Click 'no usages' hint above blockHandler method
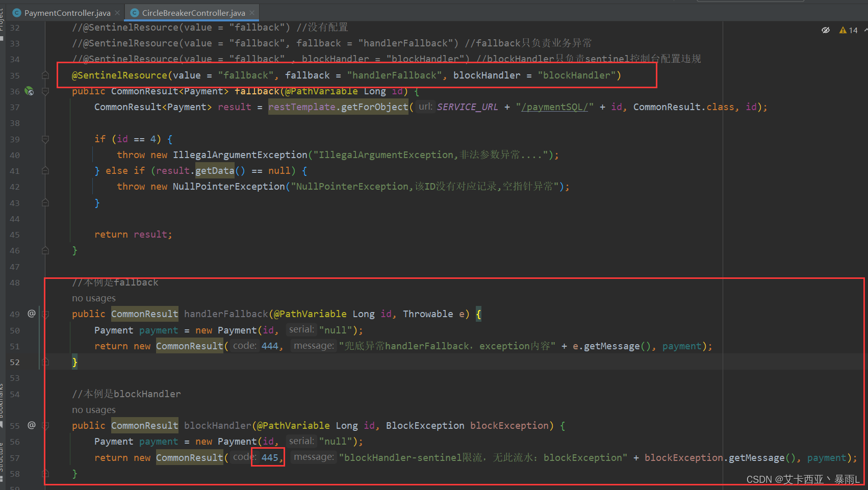The width and height of the screenshot is (868, 490). (94, 410)
